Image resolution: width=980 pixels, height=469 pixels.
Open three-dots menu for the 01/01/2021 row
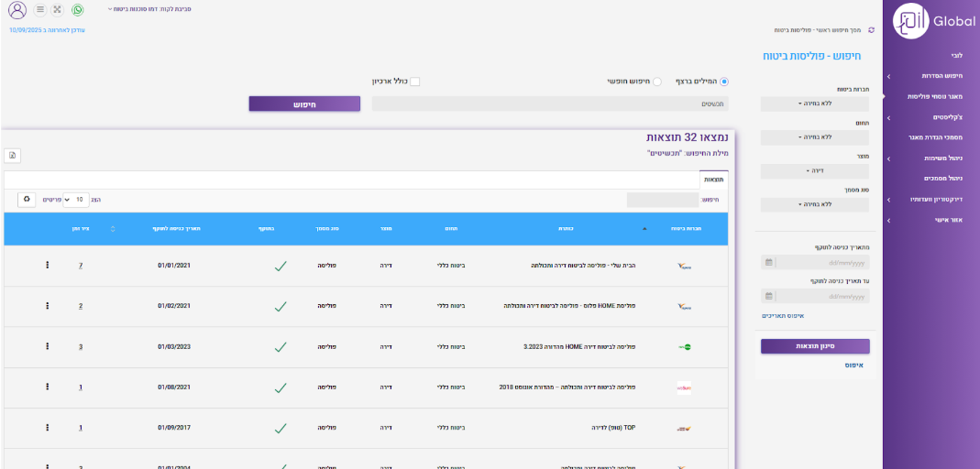pyautogui.click(x=47, y=266)
